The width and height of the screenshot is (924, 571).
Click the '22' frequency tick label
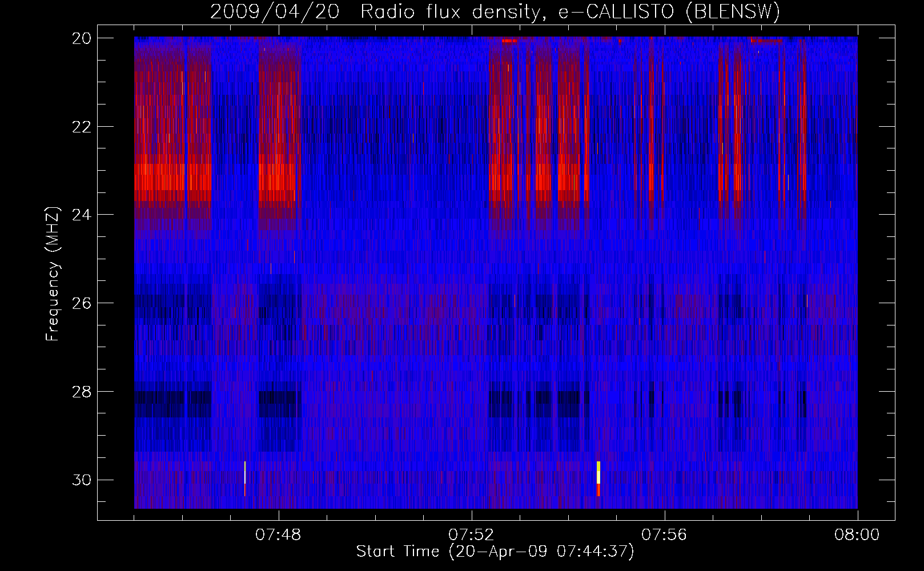[82, 126]
